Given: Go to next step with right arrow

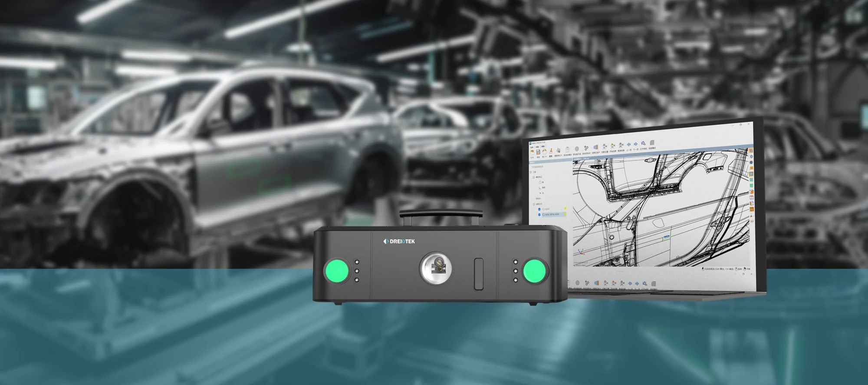Looking at the screenshot, I should [x=635, y=144].
